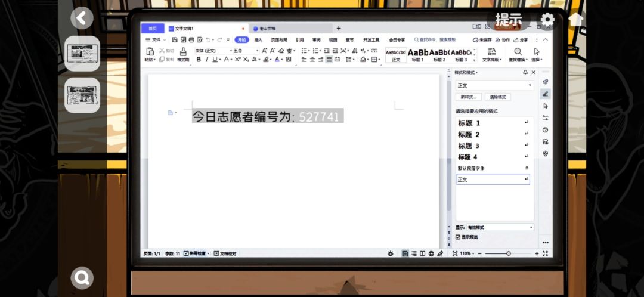This screenshot has height=297, width=644.
Task: Toggle reading view book icon
Action: coord(422,254)
